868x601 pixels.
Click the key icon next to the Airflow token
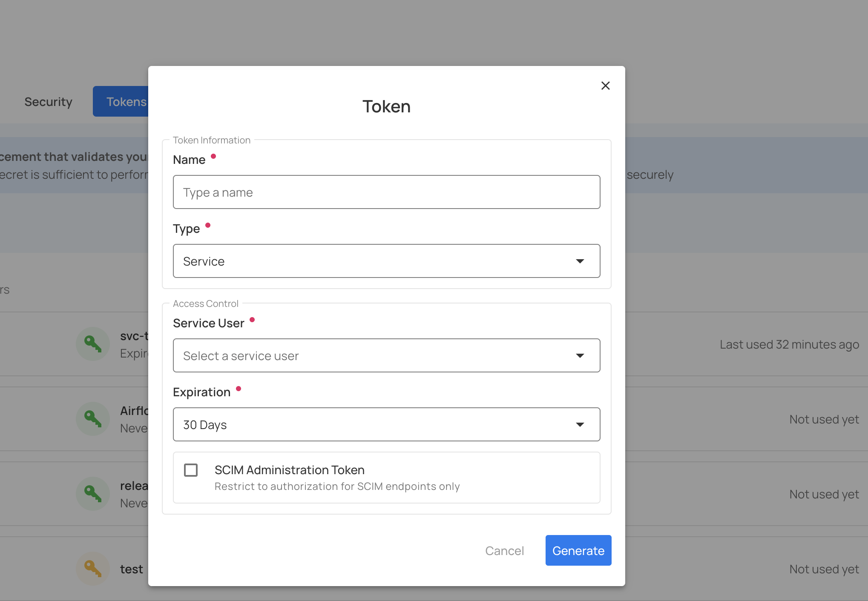[x=93, y=419]
